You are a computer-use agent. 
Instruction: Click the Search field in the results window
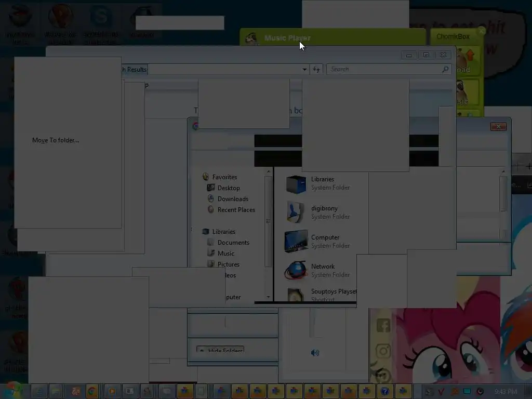click(389, 69)
